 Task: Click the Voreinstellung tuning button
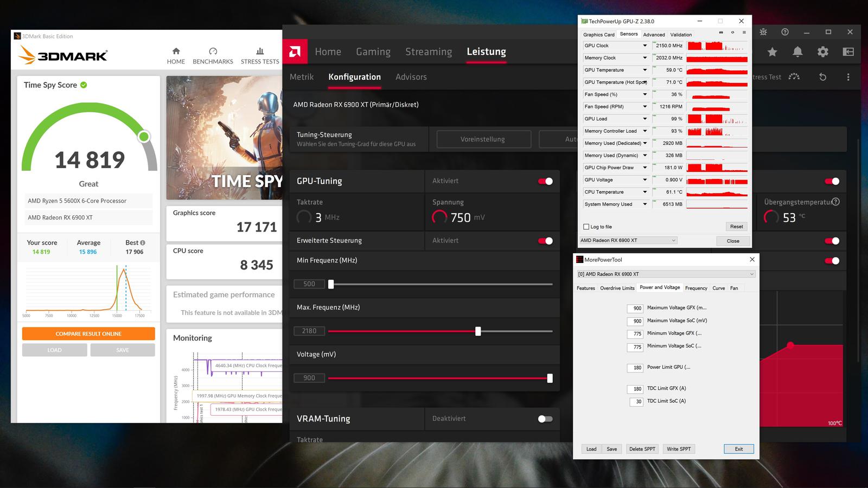point(483,139)
